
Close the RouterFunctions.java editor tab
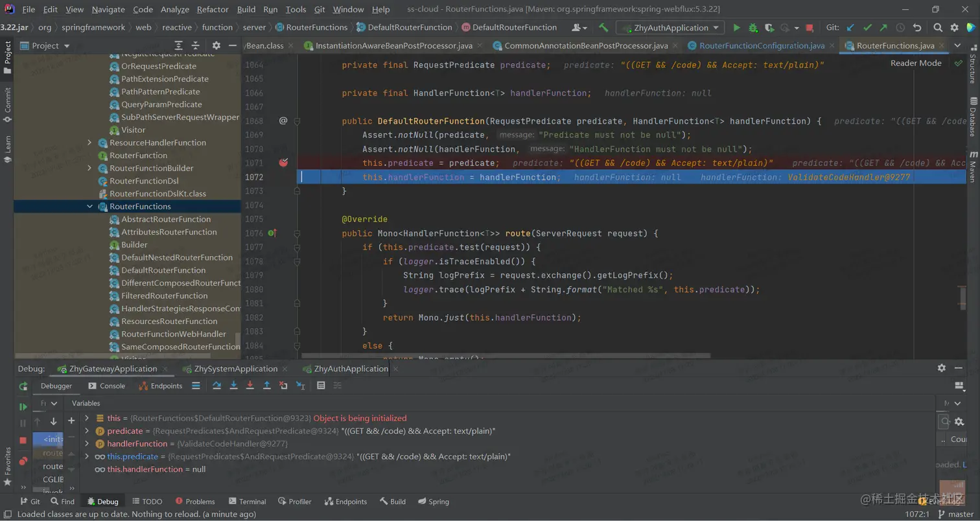point(942,46)
